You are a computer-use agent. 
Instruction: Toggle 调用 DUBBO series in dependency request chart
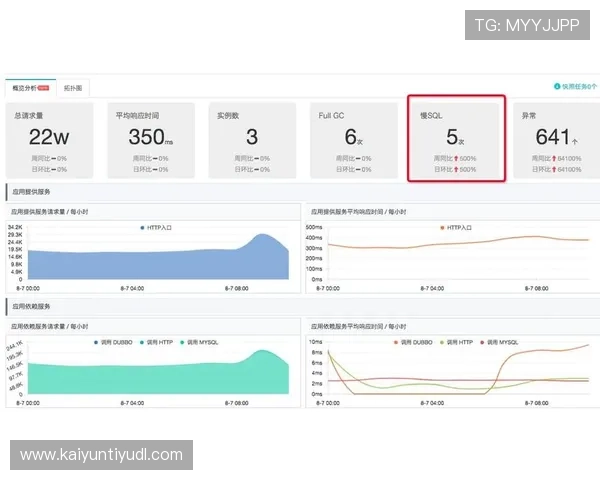(x=113, y=343)
